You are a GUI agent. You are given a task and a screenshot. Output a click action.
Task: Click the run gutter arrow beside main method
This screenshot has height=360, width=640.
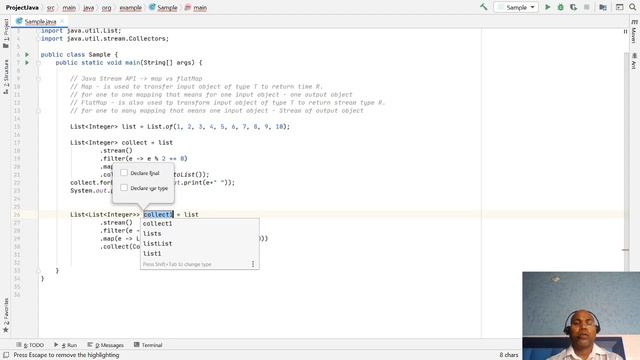point(27,62)
